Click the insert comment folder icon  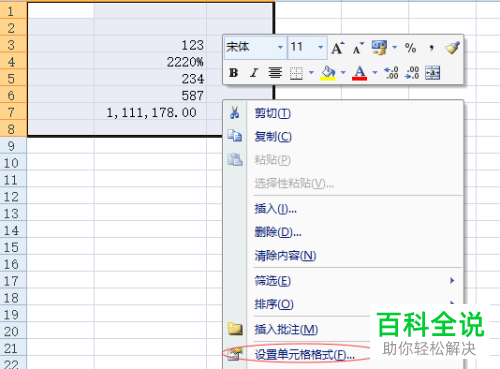[x=235, y=329]
